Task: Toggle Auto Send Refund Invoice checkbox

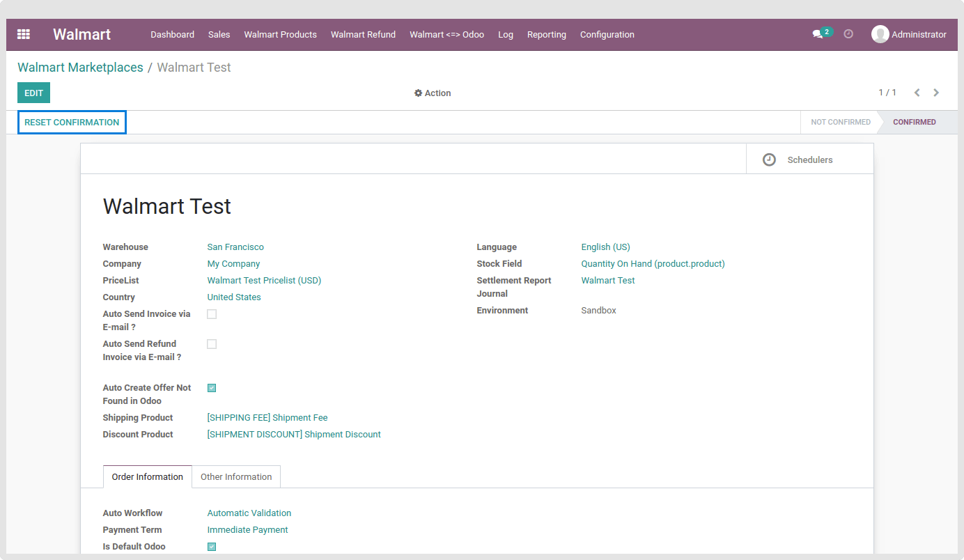Action: pyautogui.click(x=212, y=344)
